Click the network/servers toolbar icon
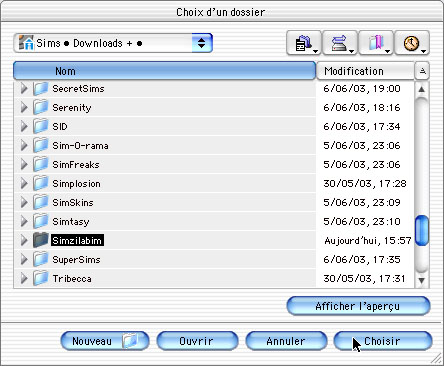 340,43
